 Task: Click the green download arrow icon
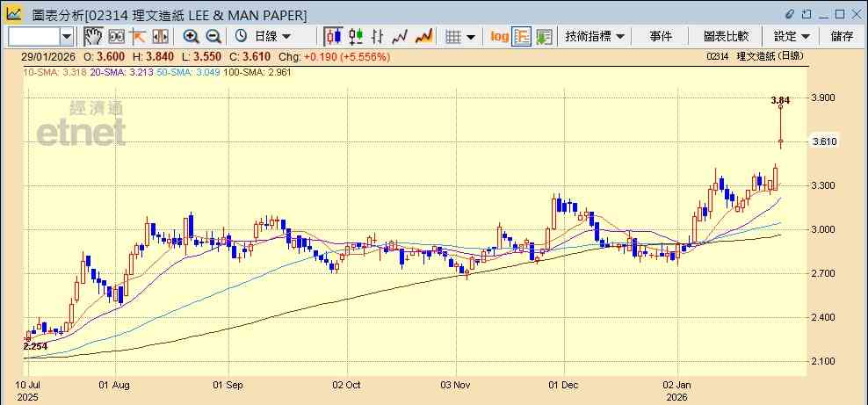pos(544,37)
